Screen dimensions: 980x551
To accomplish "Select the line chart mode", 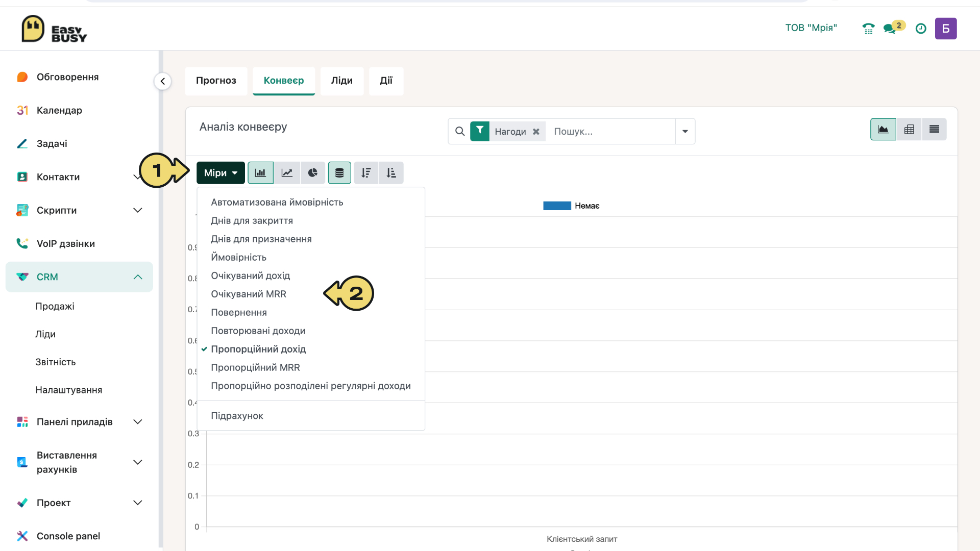I will click(287, 173).
